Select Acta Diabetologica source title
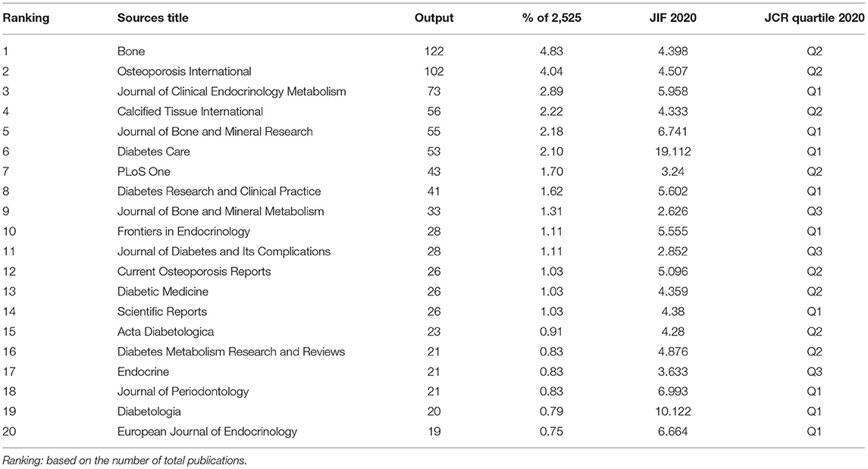The image size is (868, 469). tap(165, 331)
